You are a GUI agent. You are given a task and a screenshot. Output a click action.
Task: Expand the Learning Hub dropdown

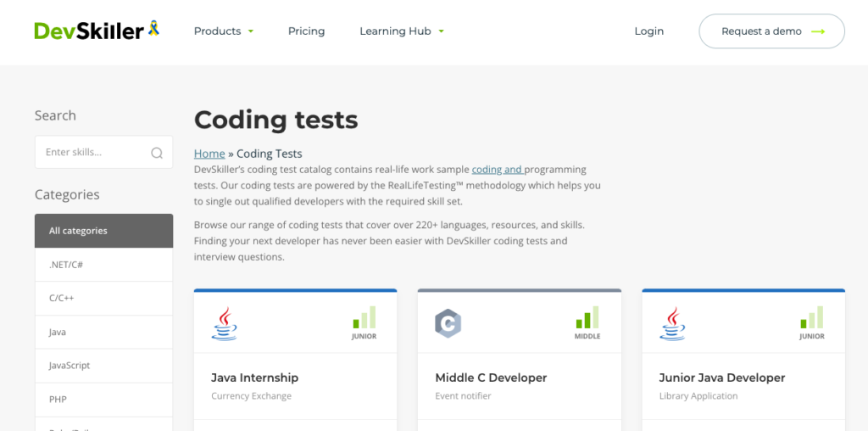[x=402, y=31]
